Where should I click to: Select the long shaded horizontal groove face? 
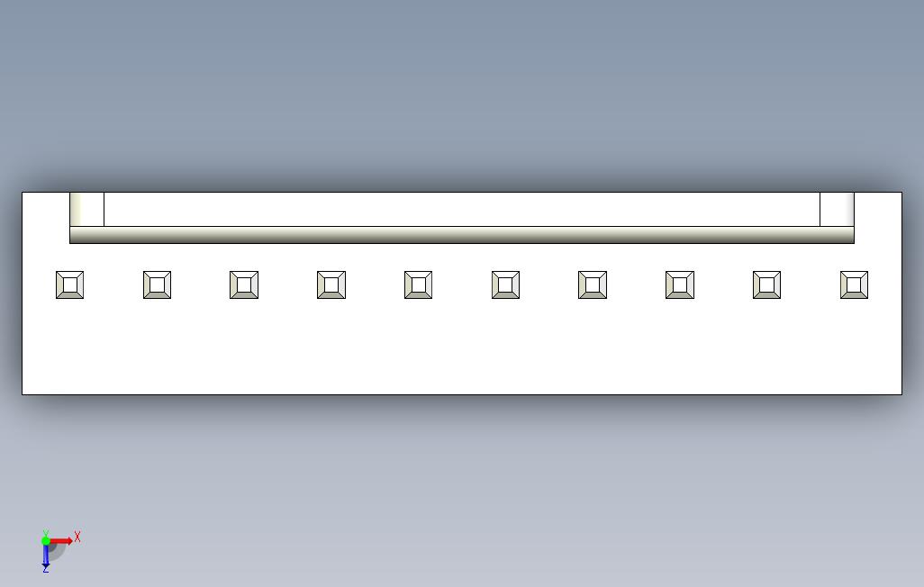[462, 235]
